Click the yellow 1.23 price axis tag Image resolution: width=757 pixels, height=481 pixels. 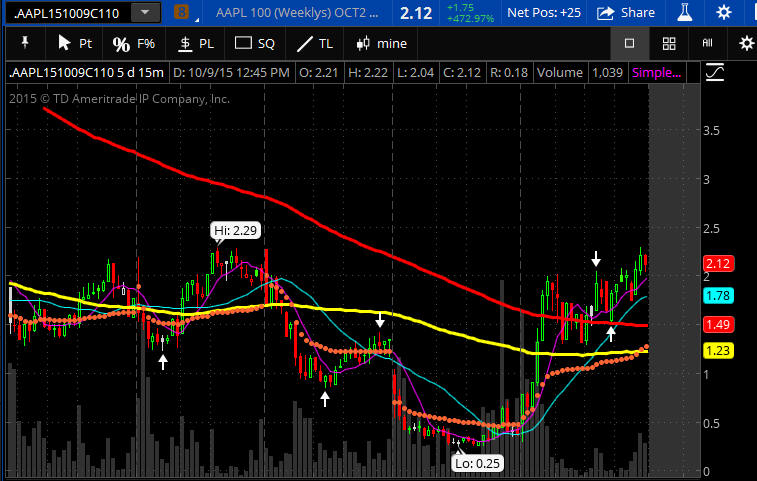(x=718, y=351)
